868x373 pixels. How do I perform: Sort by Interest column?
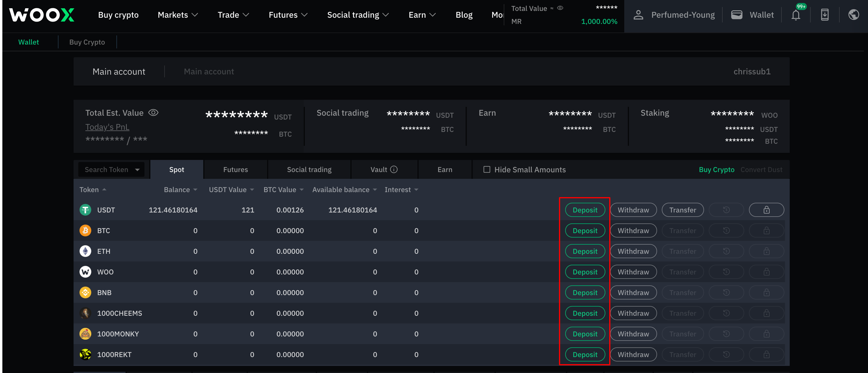click(401, 189)
